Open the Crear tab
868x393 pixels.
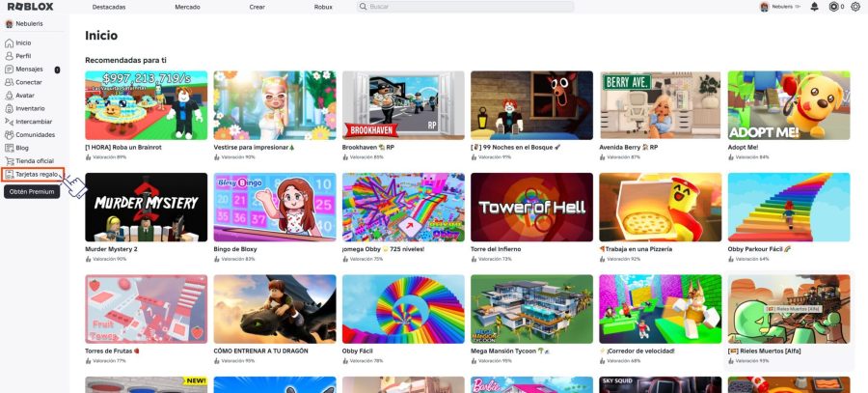(258, 7)
